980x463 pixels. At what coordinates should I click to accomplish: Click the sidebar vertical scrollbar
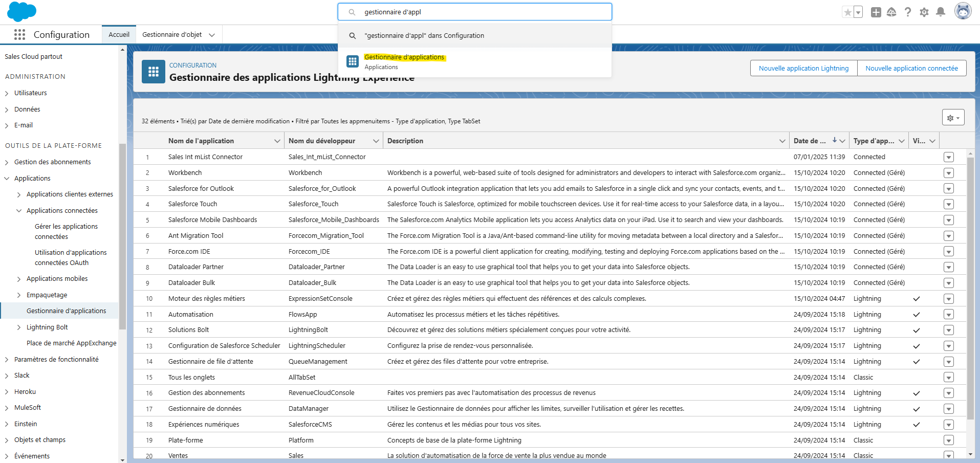[122, 236]
